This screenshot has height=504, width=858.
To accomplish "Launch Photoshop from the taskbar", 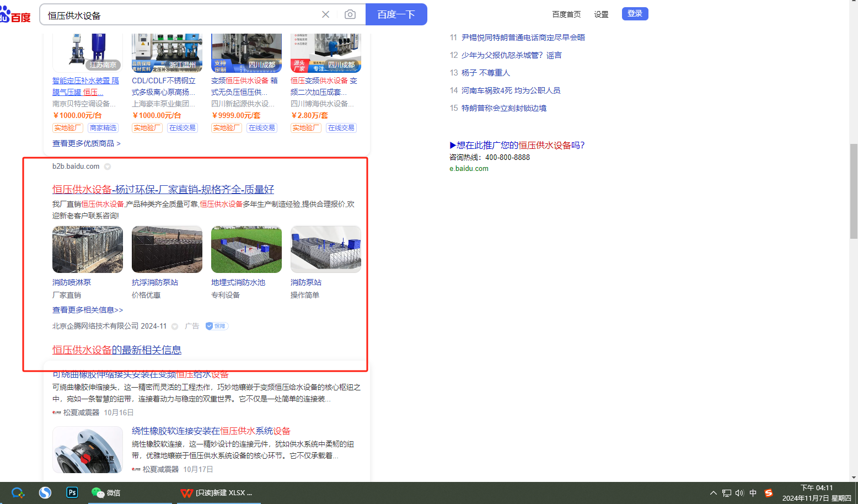I will point(72,492).
